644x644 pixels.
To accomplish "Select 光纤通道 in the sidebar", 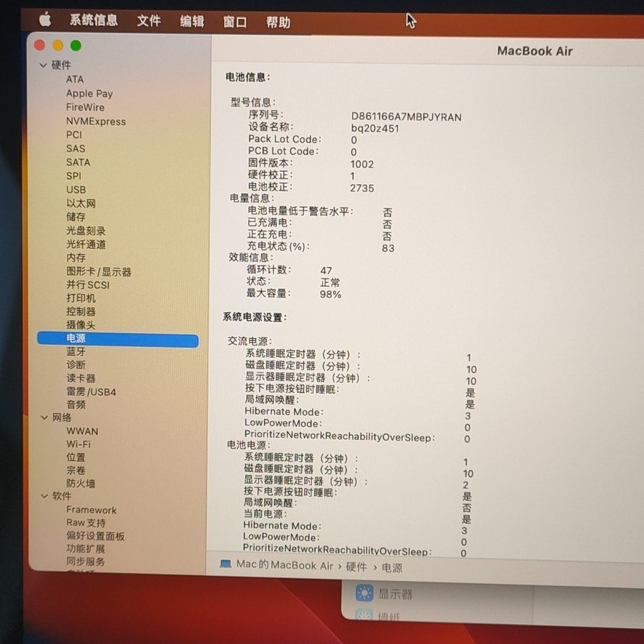I will pos(86,245).
